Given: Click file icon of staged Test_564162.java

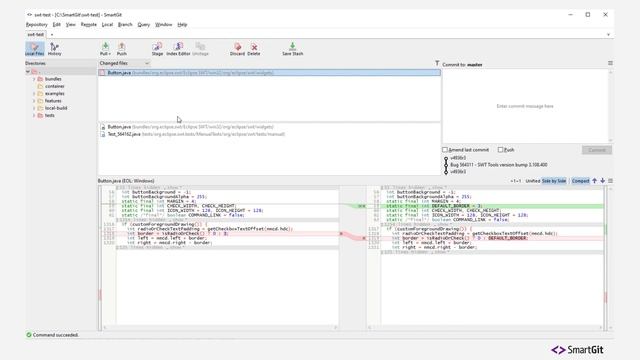Looking at the screenshot, I should coord(103,134).
